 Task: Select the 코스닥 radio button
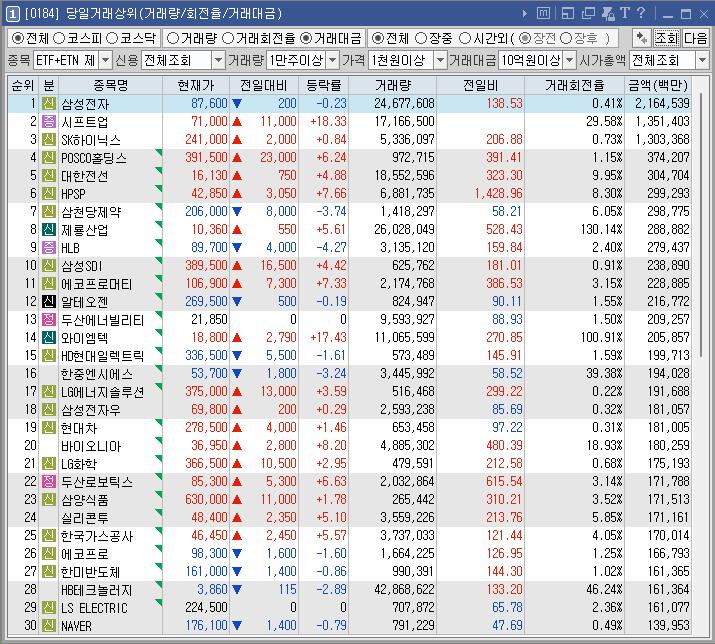(x=112, y=38)
